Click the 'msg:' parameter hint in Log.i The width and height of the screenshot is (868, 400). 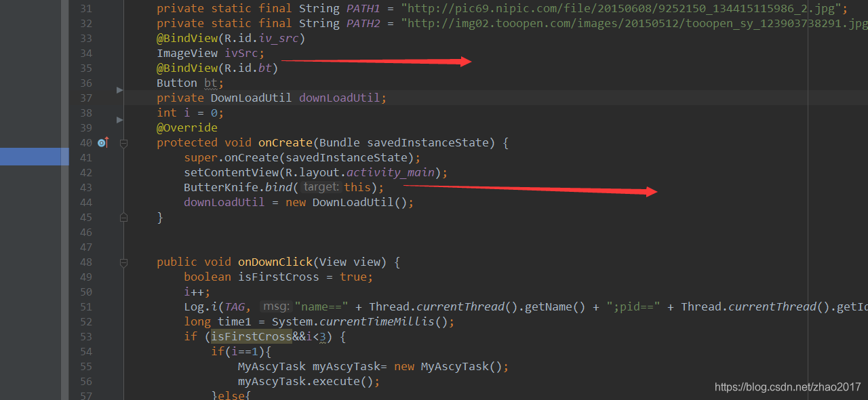pos(276,306)
